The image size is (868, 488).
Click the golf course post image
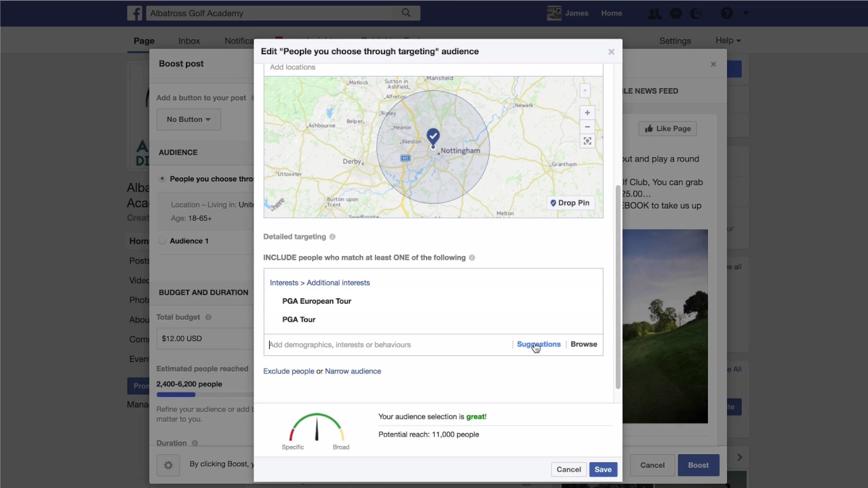(x=665, y=326)
